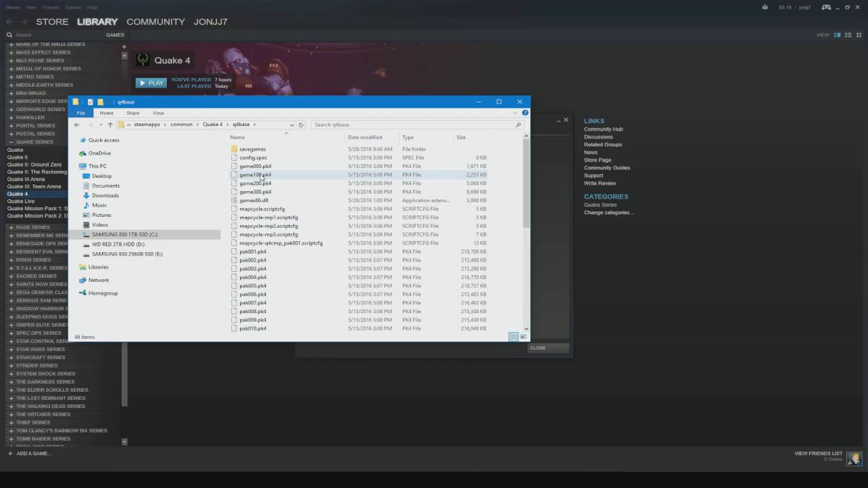Select file pak001.pk4
The image size is (868, 488).
(252, 251)
